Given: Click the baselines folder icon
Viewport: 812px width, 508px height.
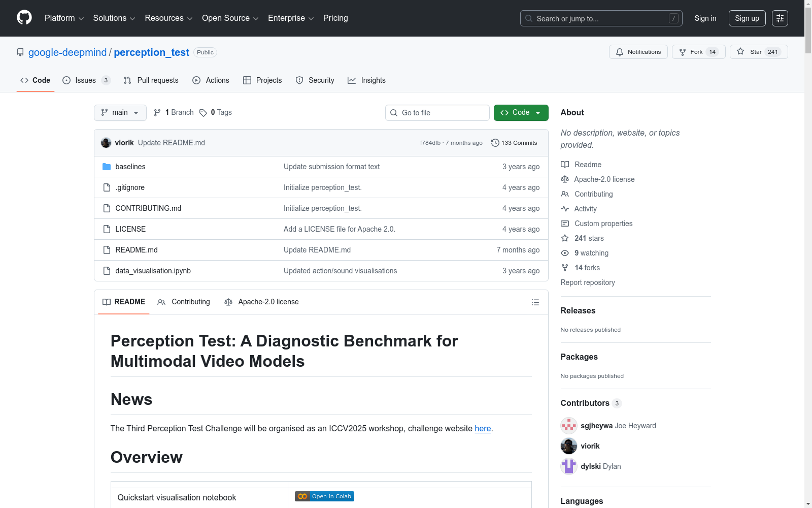Looking at the screenshot, I should click(107, 167).
